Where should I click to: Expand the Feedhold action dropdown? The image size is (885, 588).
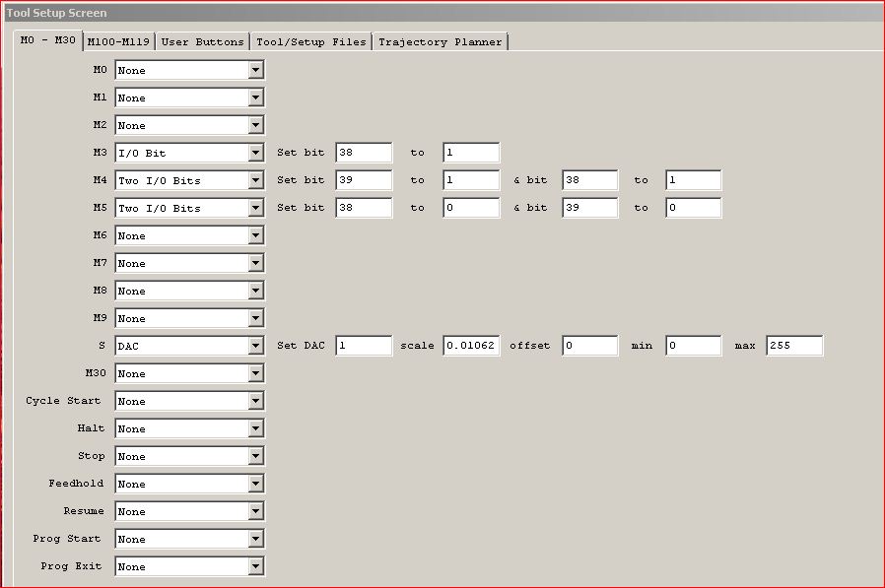255,485
